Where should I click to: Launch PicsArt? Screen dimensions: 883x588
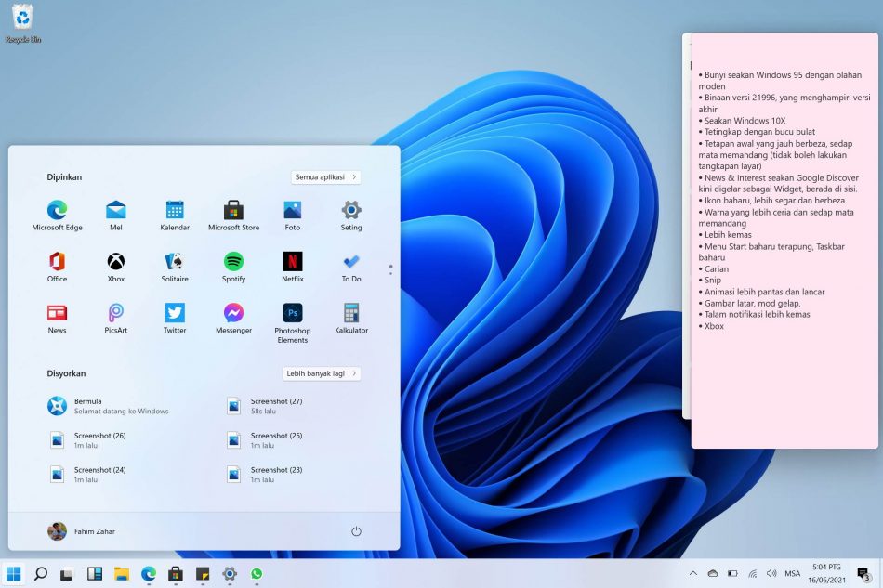point(116,319)
